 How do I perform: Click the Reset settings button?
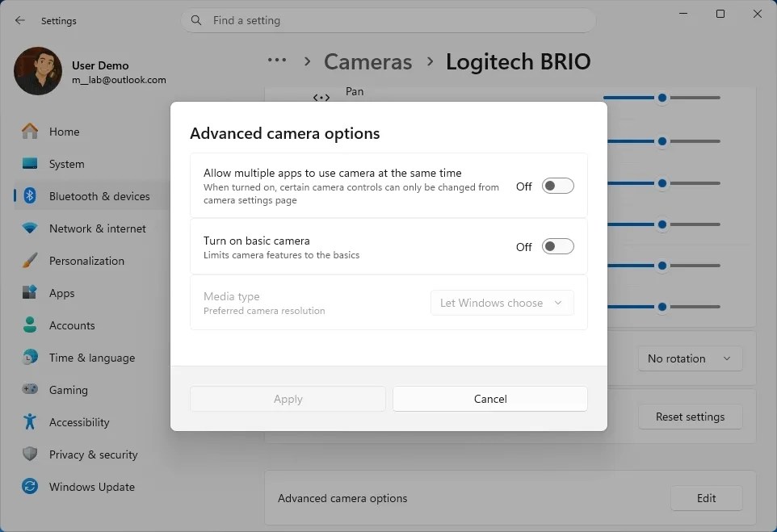(691, 417)
